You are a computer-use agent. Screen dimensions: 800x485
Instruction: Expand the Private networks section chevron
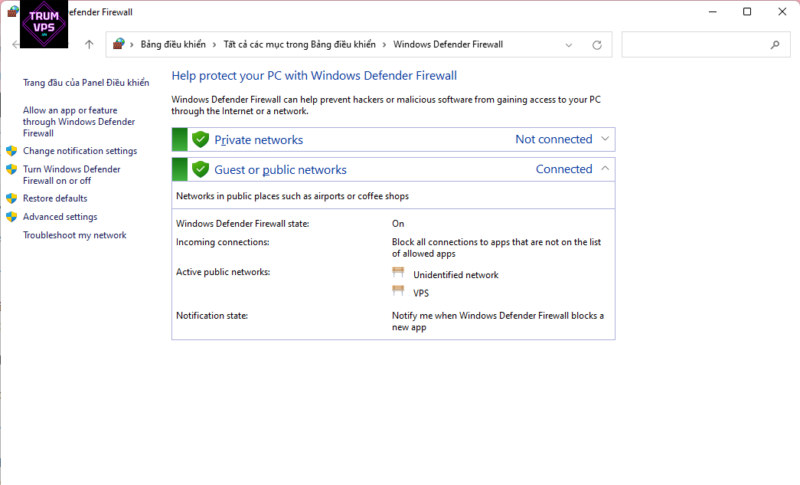(605, 139)
